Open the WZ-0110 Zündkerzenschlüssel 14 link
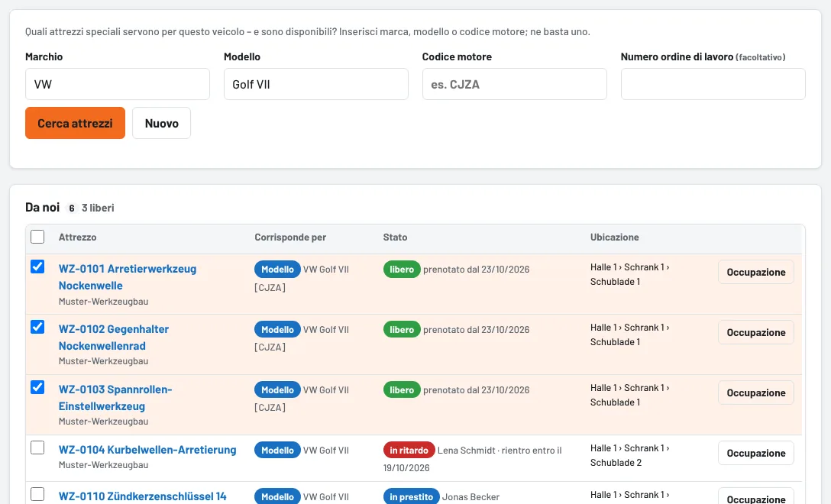831x504 pixels. point(143,496)
